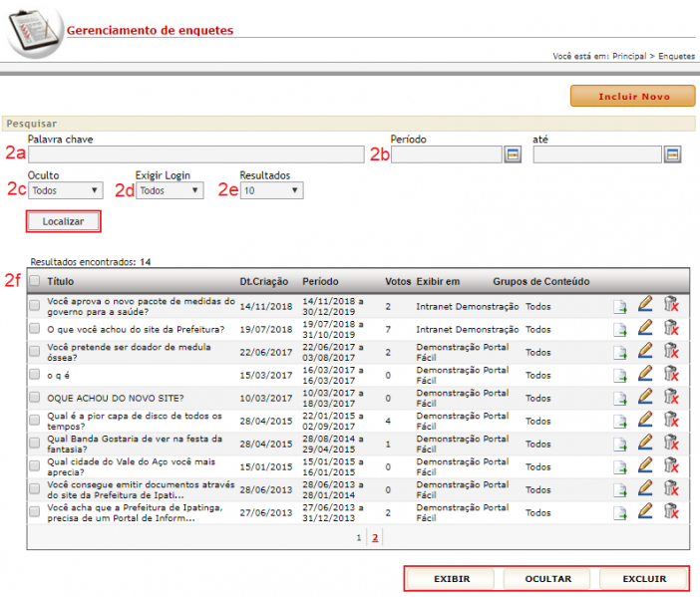Check the 'pacote de medidas do governo' row checkbox
The image size is (700, 597).
coord(34,305)
